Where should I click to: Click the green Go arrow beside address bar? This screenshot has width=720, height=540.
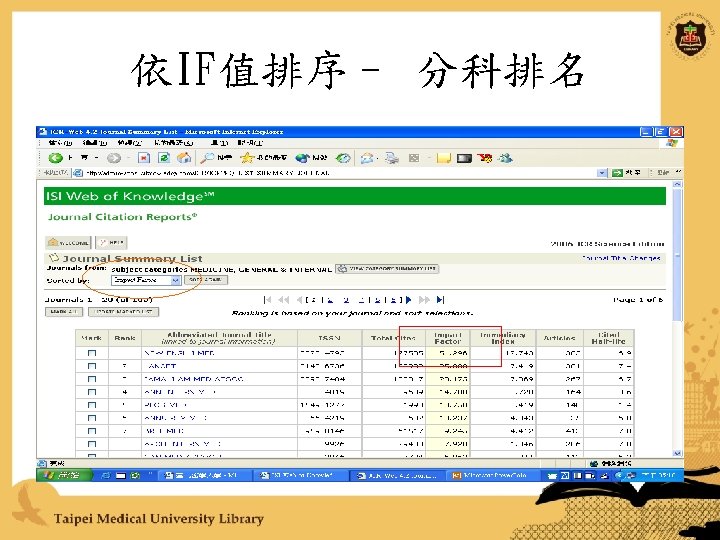click(617, 173)
